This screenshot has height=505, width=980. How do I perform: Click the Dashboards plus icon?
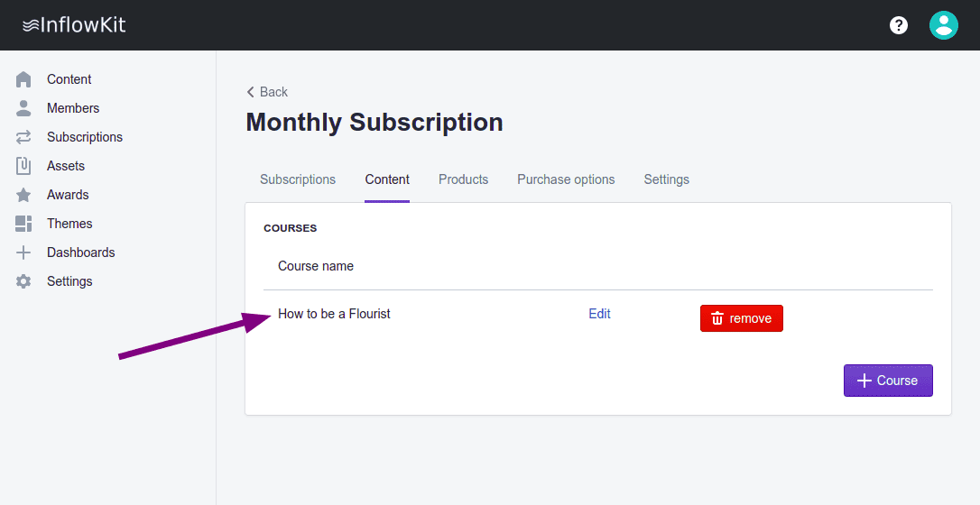[23, 252]
